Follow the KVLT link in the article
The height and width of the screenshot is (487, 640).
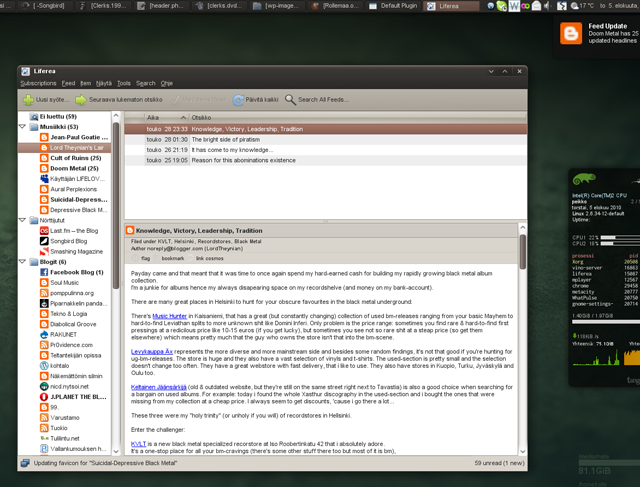click(138, 444)
